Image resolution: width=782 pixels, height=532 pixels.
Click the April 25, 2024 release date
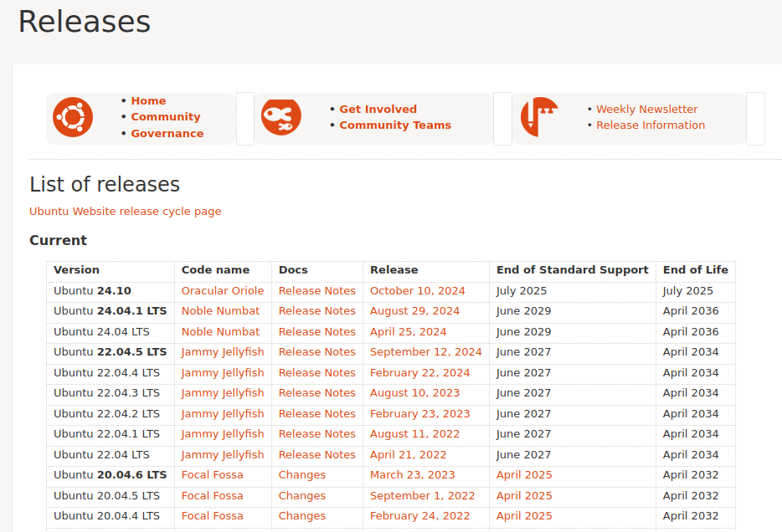click(408, 332)
